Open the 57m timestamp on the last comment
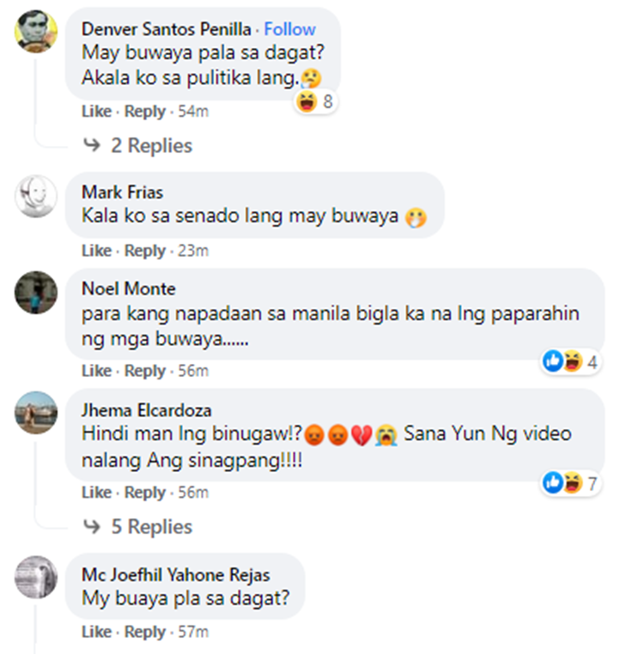 pyautogui.click(x=193, y=632)
